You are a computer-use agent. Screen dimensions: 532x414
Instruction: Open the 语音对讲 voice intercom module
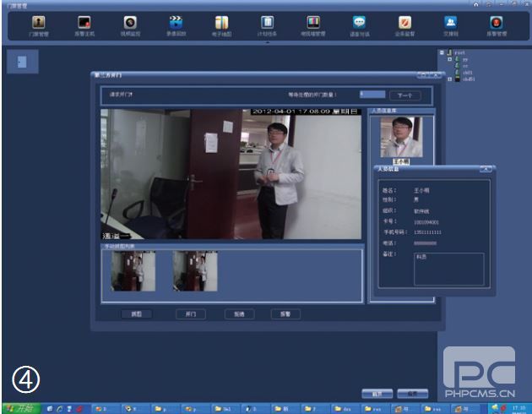(x=359, y=25)
